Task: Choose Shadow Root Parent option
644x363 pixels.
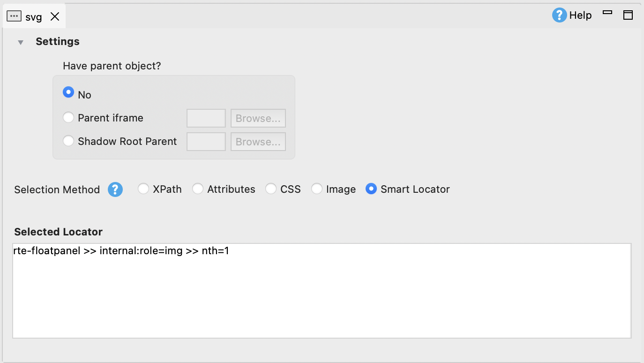Action: [x=68, y=141]
